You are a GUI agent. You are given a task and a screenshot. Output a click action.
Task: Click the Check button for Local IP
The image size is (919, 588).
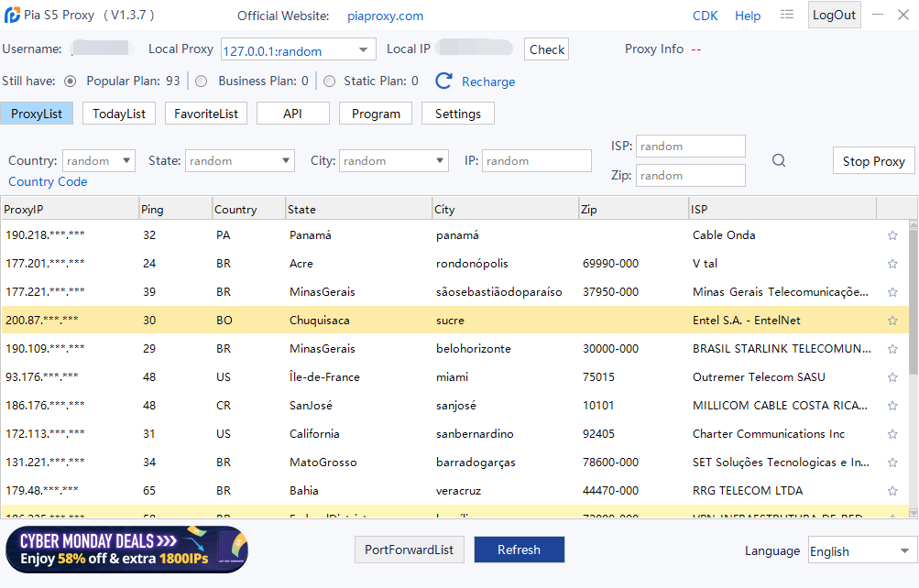[x=546, y=49]
